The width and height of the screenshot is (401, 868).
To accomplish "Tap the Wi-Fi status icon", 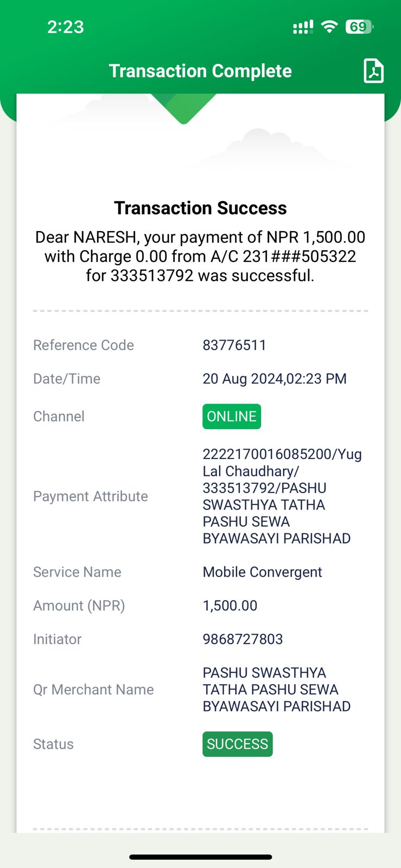I will (x=329, y=27).
